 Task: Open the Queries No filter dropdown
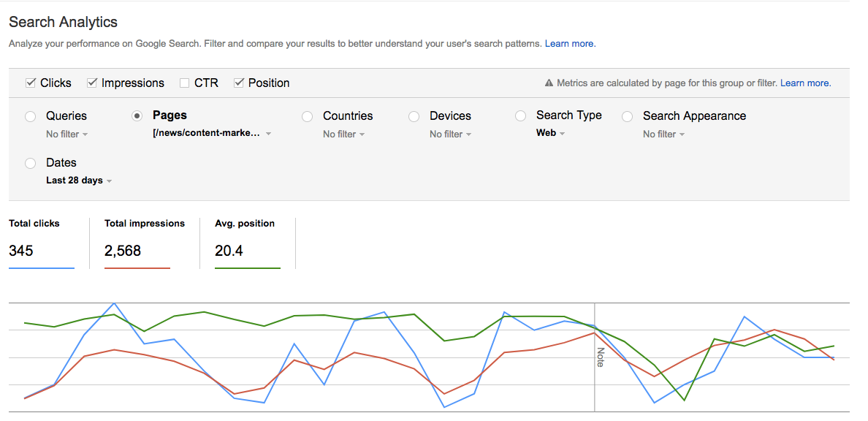click(x=67, y=134)
